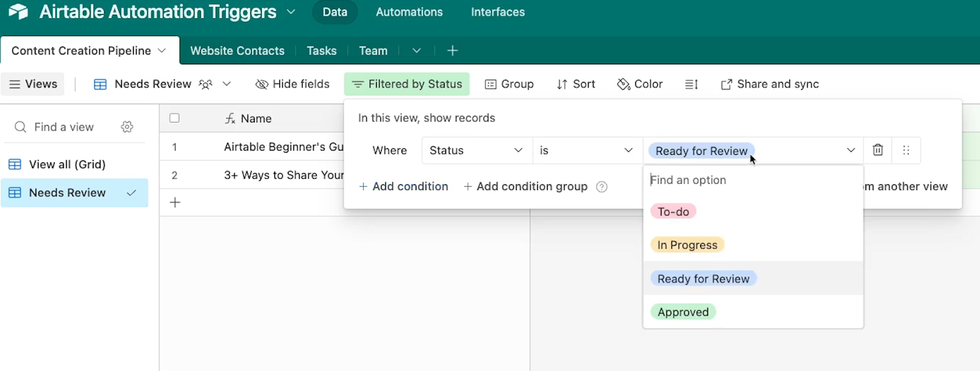Open the Color menu
The image size is (980, 371).
point(639,84)
